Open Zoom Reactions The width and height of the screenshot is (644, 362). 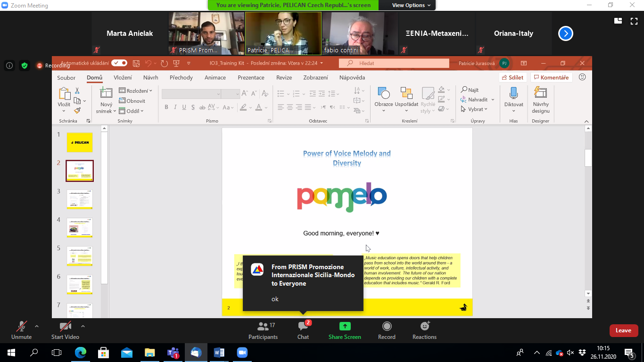[424, 331]
